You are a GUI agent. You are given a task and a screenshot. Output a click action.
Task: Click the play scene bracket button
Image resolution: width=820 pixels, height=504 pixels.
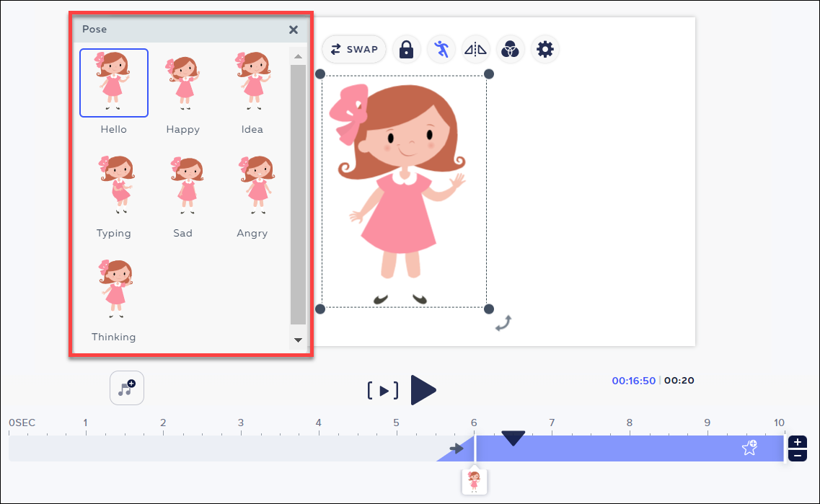(x=384, y=391)
